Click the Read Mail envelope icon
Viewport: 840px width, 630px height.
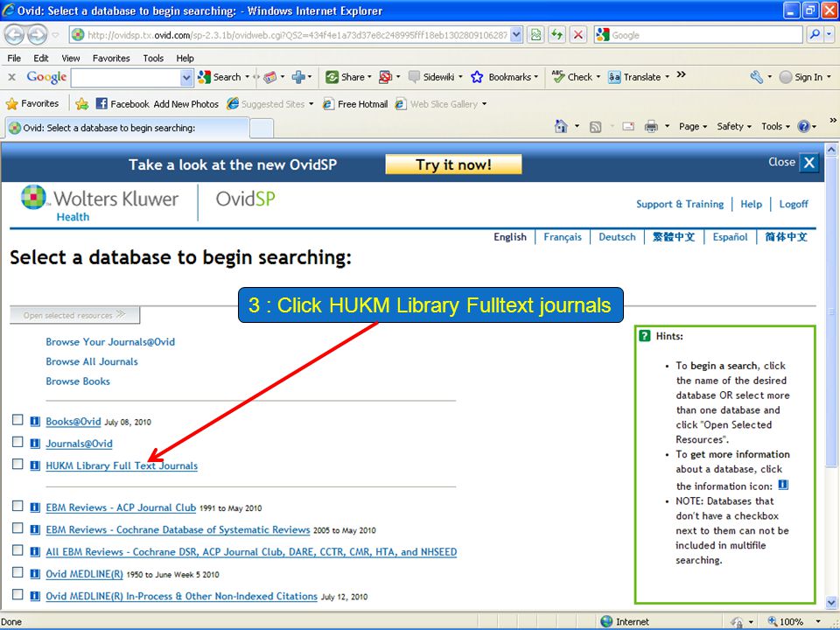[628, 126]
